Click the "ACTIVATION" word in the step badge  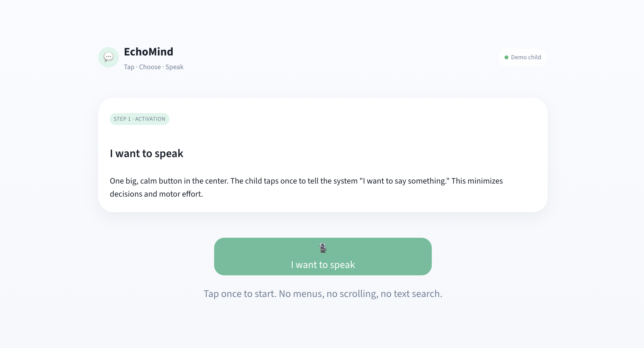pos(150,119)
